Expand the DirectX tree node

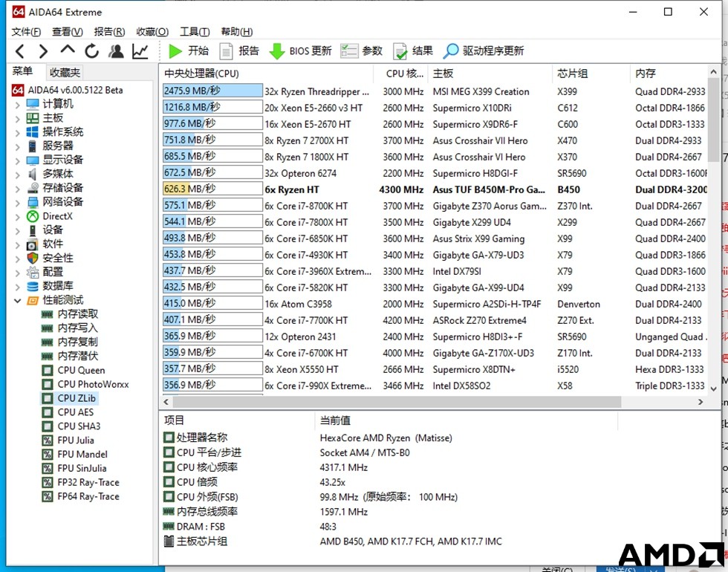[17, 216]
